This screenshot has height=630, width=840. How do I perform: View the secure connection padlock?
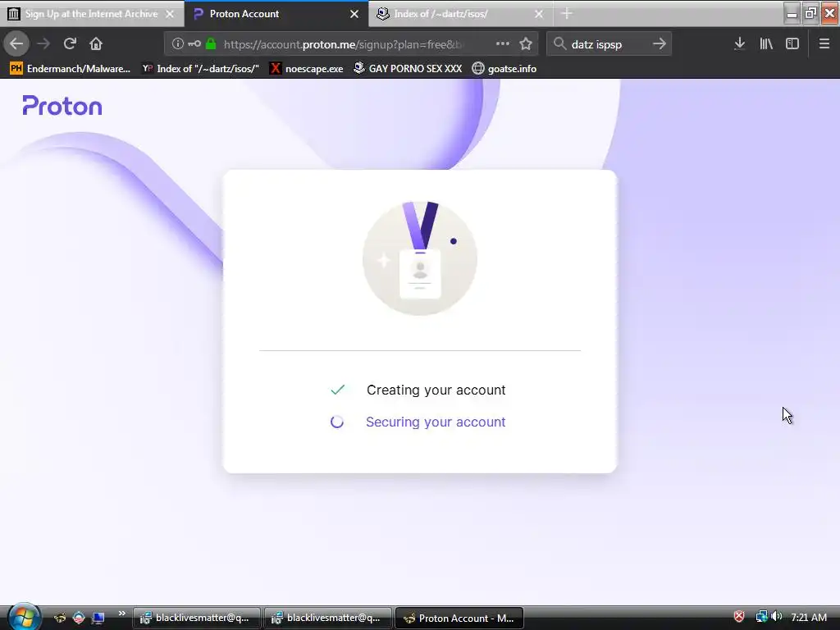[211, 44]
